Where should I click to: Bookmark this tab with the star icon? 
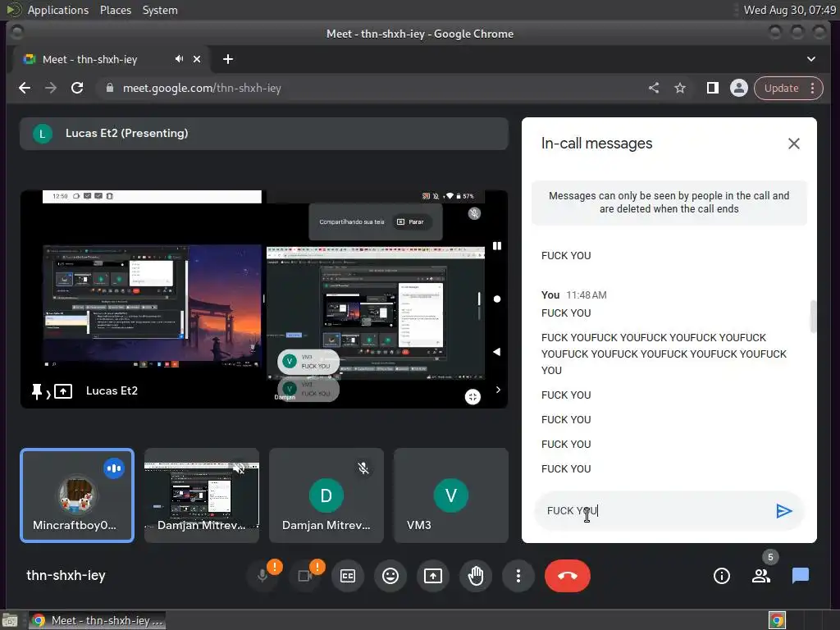pyautogui.click(x=680, y=88)
